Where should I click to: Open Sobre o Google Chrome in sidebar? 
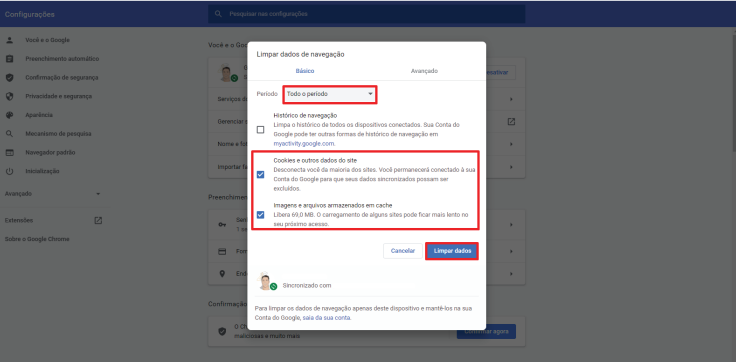[37, 239]
